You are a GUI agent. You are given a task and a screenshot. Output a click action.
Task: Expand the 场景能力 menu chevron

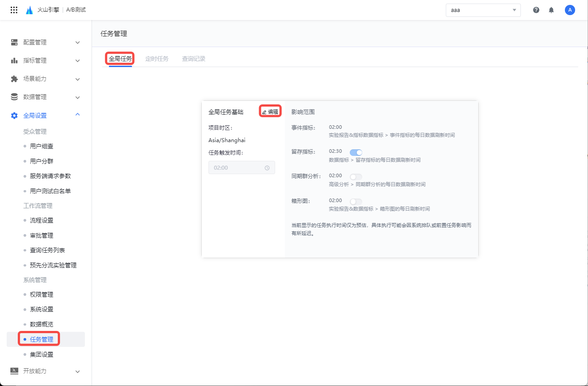[x=77, y=79]
